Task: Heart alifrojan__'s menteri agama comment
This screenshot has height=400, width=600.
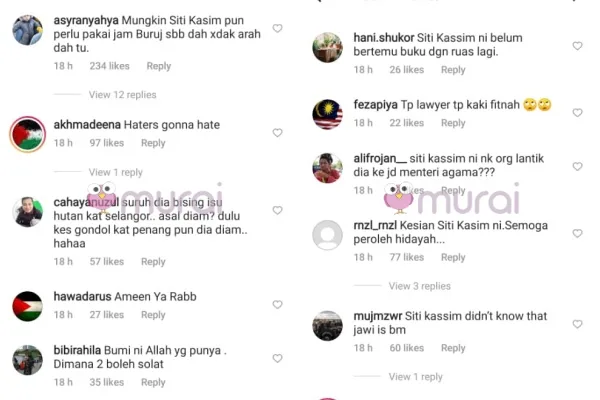Action: click(x=577, y=167)
